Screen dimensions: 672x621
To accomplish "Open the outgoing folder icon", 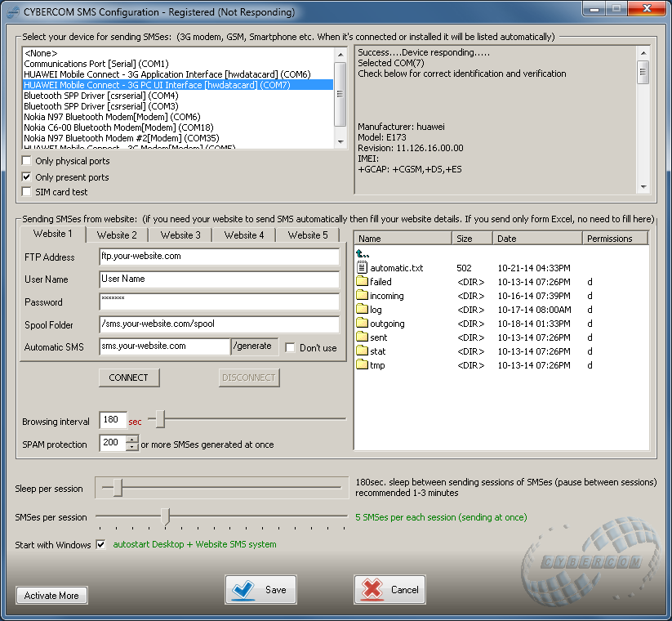I will click(x=362, y=323).
